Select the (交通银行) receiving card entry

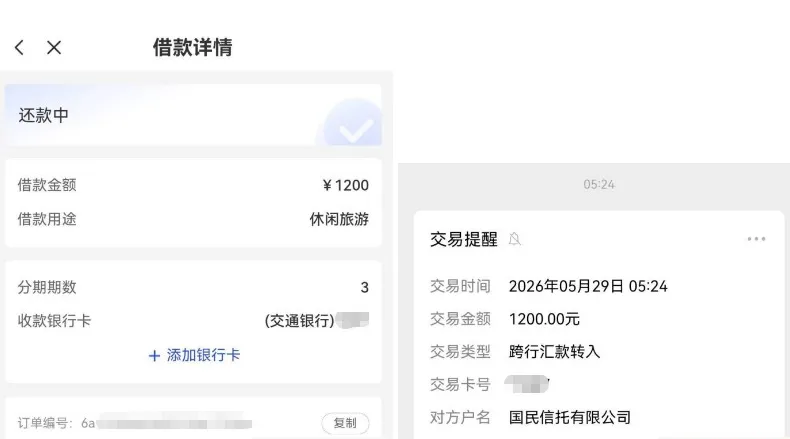click(x=317, y=321)
